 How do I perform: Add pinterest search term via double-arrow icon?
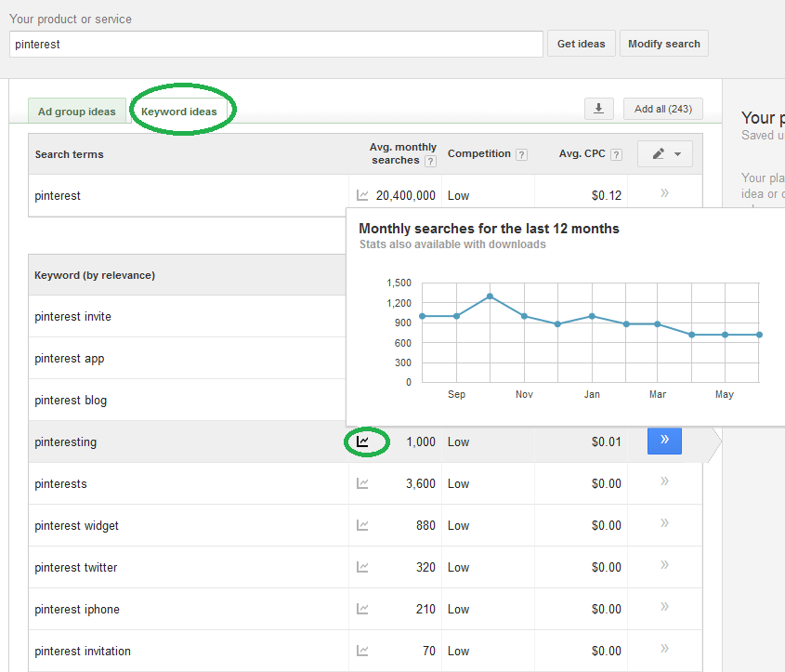point(664,192)
